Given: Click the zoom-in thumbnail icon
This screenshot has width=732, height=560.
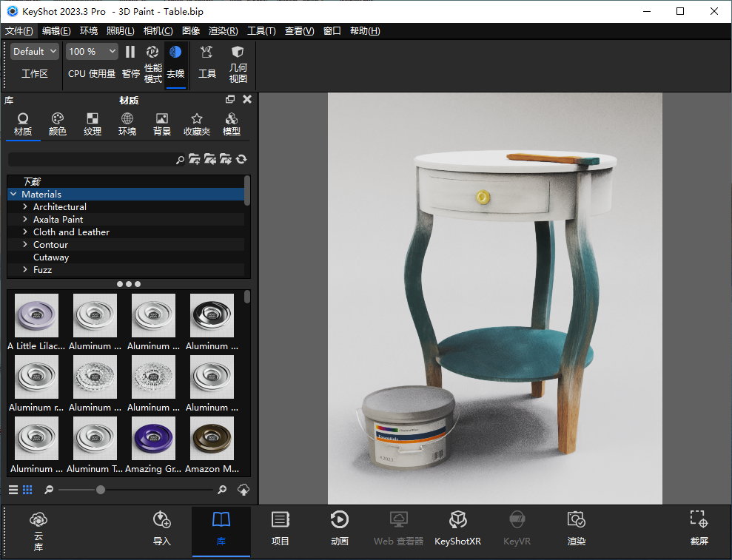Looking at the screenshot, I should pyautogui.click(x=222, y=490).
